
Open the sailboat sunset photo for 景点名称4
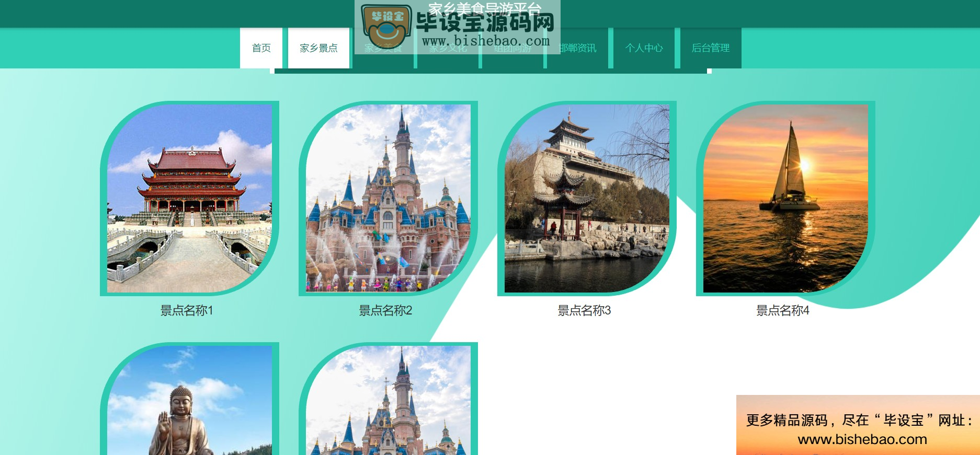coord(785,199)
